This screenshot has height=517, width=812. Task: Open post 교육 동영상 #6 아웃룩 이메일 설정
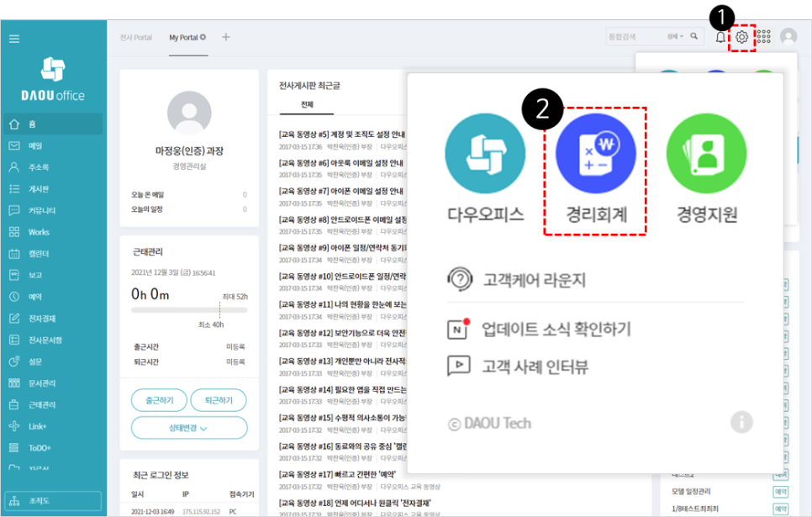(x=340, y=163)
